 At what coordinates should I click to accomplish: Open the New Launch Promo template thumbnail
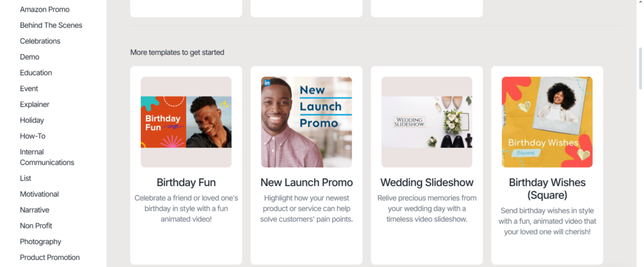coord(306,122)
